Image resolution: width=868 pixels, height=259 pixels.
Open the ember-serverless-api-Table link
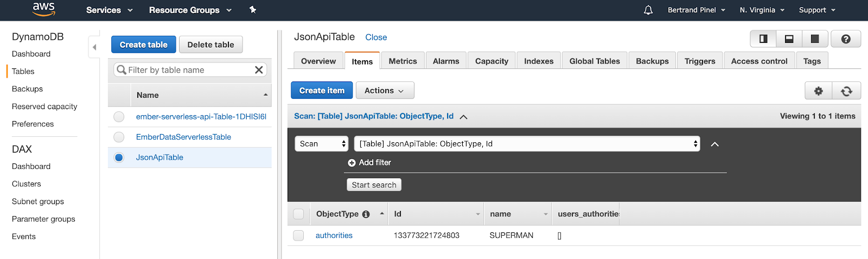(x=201, y=117)
